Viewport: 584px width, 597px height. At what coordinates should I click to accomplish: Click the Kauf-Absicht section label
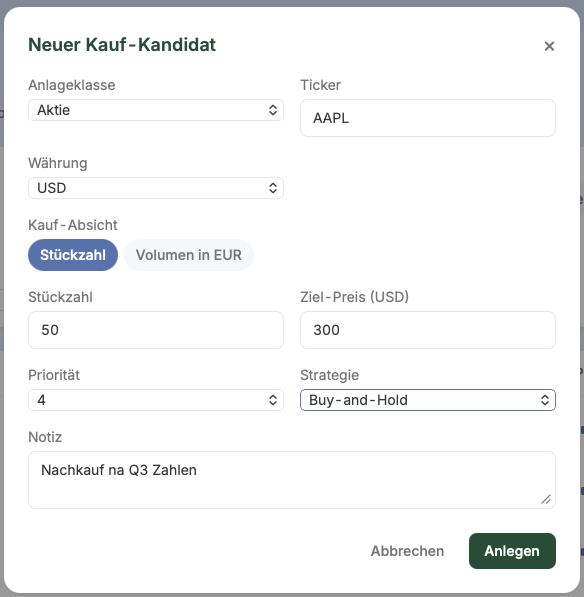tap(73, 225)
